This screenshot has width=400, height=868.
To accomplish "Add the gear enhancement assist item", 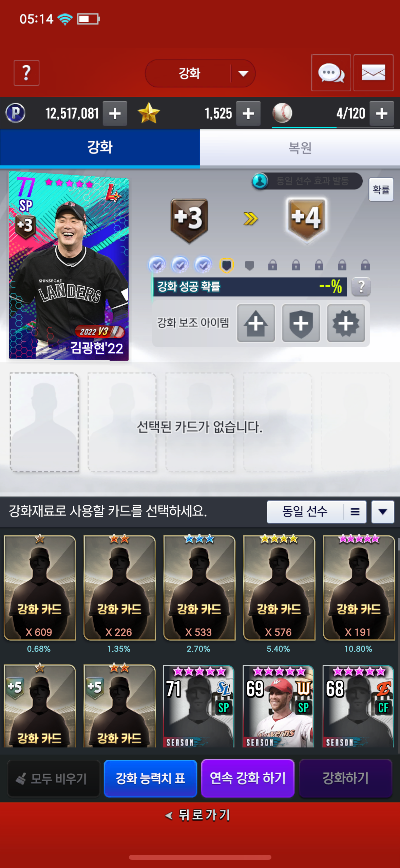I will [x=346, y=323].
